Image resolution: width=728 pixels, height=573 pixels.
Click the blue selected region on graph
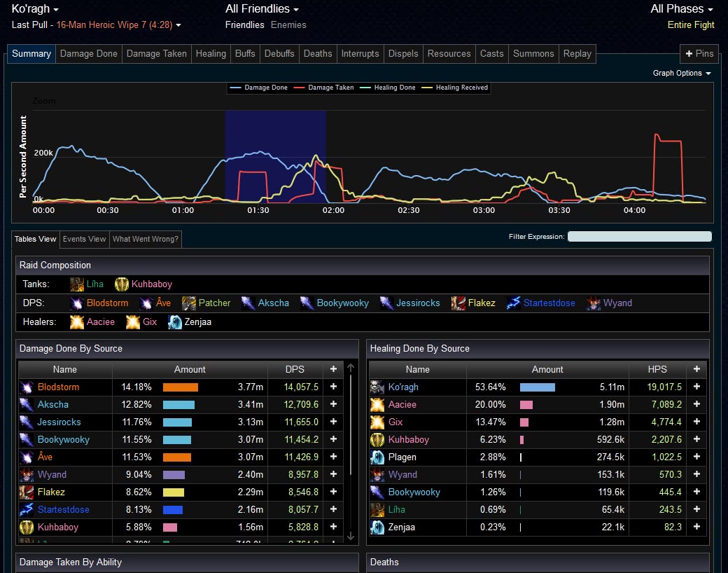(275, 156)
